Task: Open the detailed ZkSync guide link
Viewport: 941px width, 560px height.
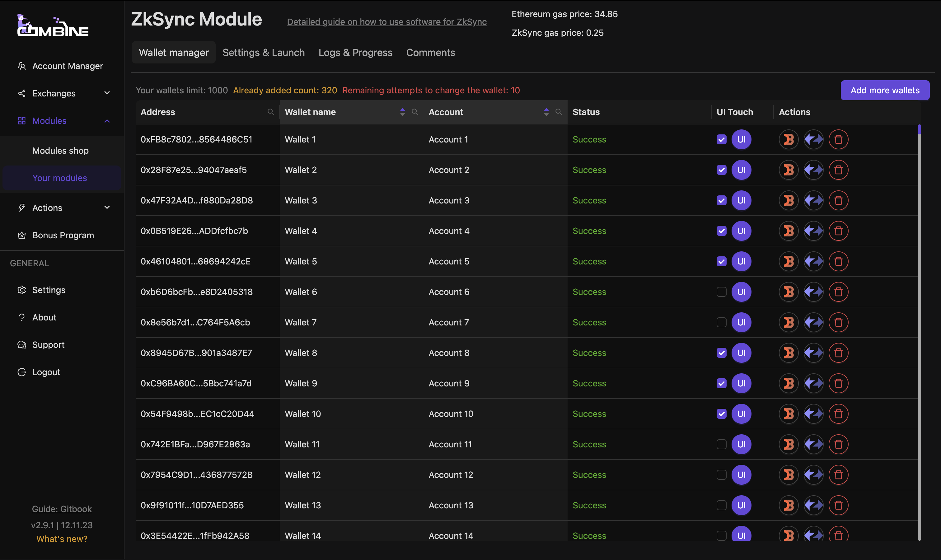Action: pos(386,22)
